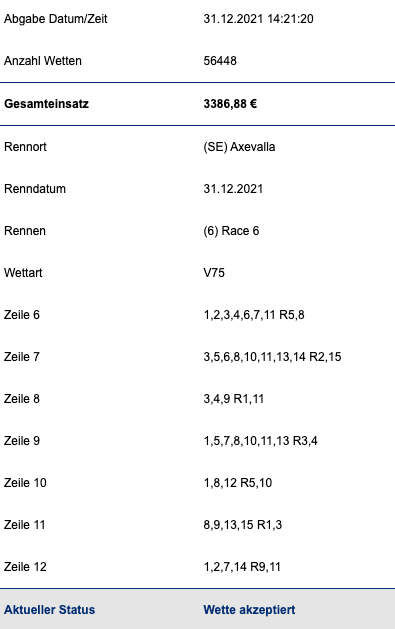Click the Renndatum value 31.12.2021
Viewport: 395px width, 629px height.
(233, 189)
